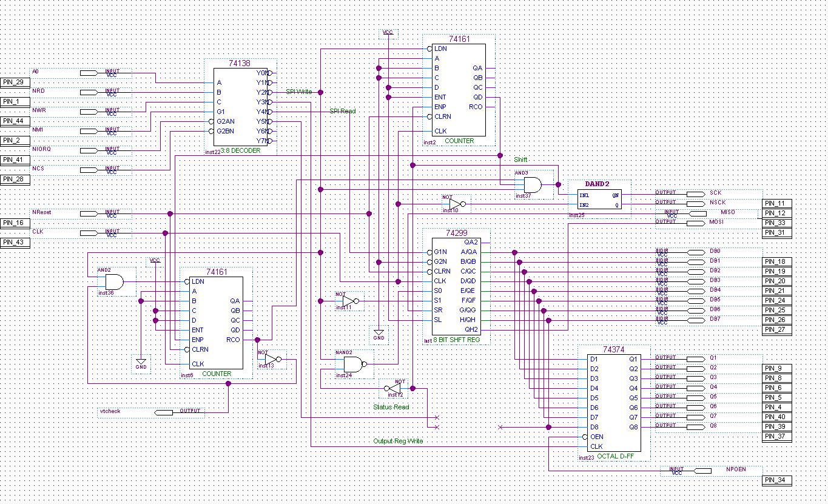Select the 74299 8-bit shift register block

point(455,286)
